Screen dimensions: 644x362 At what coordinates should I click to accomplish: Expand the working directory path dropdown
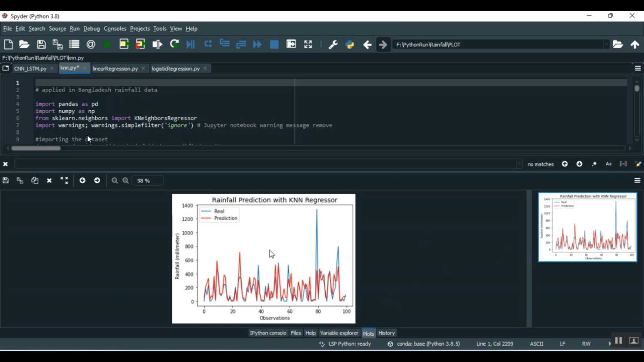pos(606,45)
